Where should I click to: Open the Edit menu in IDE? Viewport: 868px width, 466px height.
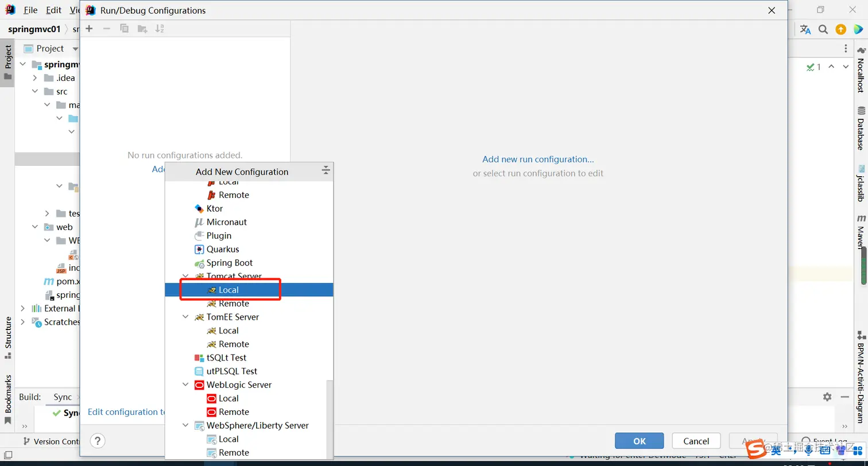53,10
